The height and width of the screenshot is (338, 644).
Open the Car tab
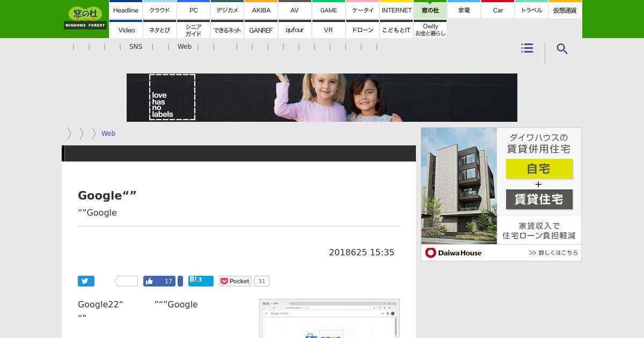[497, 10]
